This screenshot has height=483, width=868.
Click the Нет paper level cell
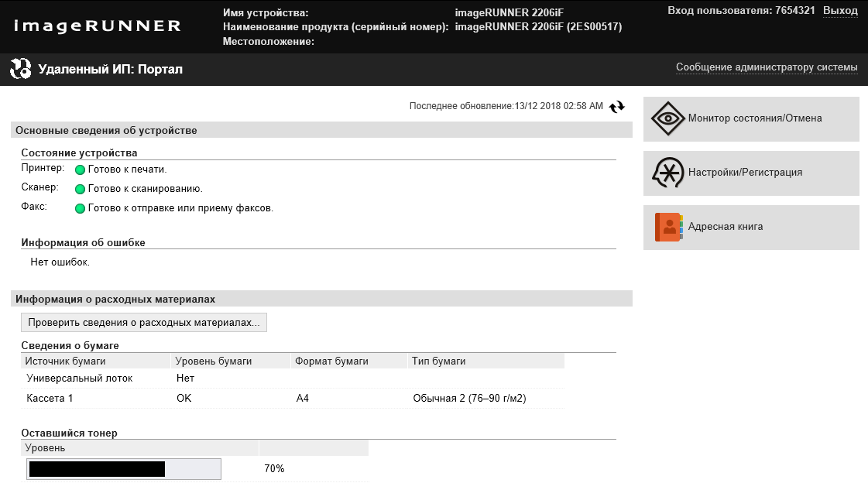coord(185,379)
